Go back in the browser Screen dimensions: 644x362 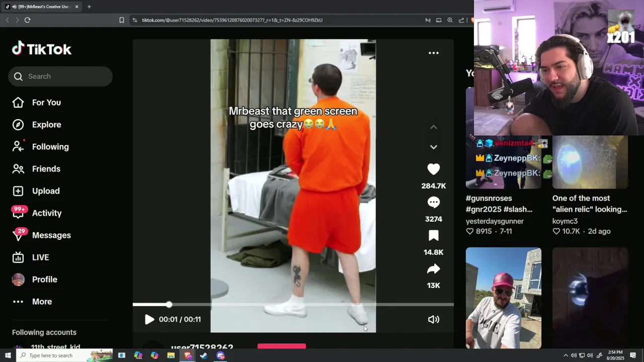[7, 20]
